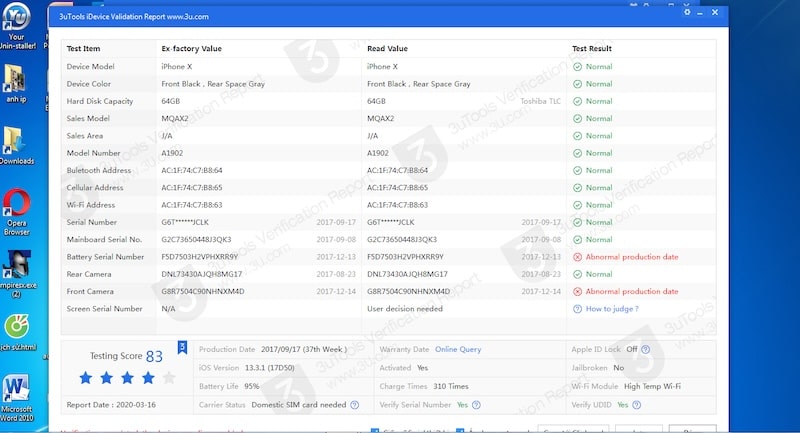Click the green check icon in Wi-Fi Address row
Screen dimensions: 800x433
point(577,205)
